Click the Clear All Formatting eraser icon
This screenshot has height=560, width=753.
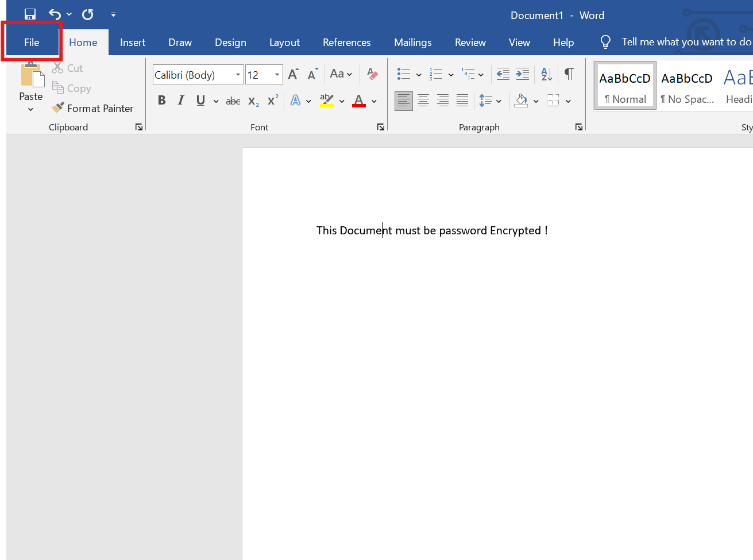click(x=372, y=74)
